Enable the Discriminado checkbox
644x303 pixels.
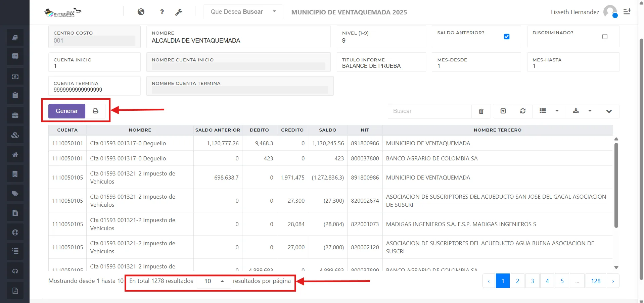[x=605, y=37]
